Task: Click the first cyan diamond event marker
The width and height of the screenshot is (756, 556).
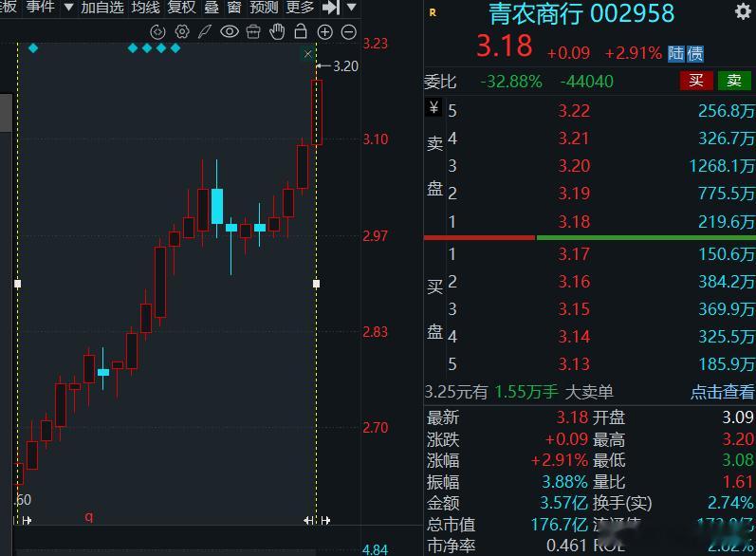Action: tap(33, 47)
